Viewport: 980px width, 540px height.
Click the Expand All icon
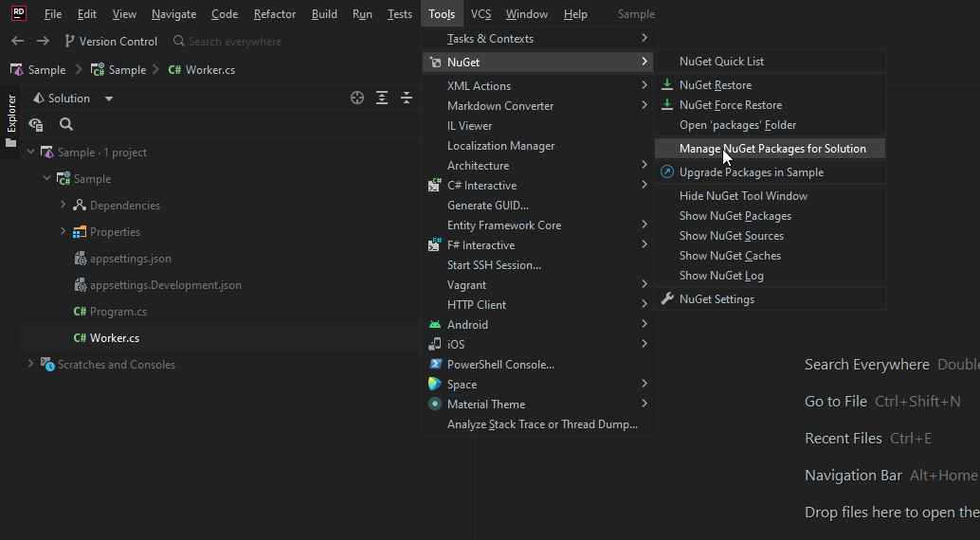click(382, 98)
